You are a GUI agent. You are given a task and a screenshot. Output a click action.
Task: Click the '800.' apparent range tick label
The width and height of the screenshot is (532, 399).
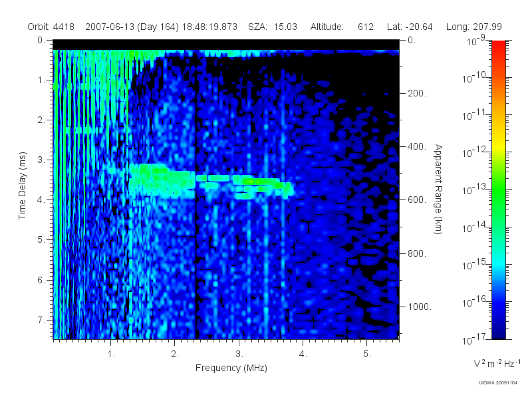417,253
